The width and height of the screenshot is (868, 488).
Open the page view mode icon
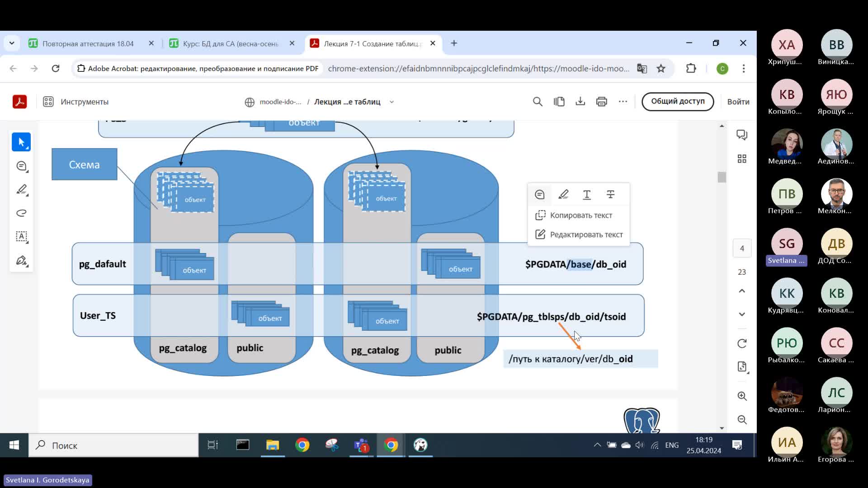[559, 102]
